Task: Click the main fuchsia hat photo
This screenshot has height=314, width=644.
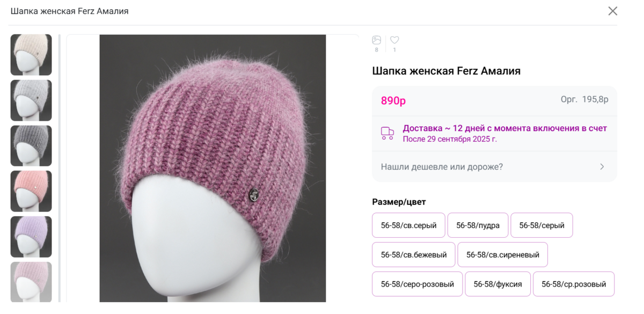Action: (213, 168)
